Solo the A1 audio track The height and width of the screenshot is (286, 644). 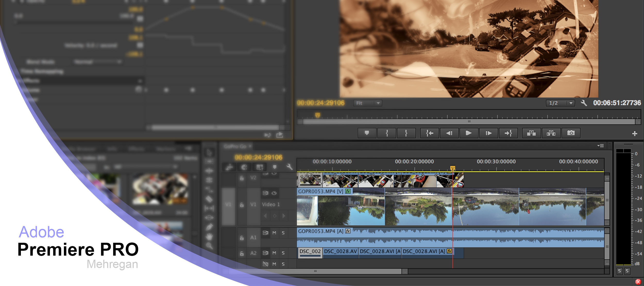coord(283,233)
